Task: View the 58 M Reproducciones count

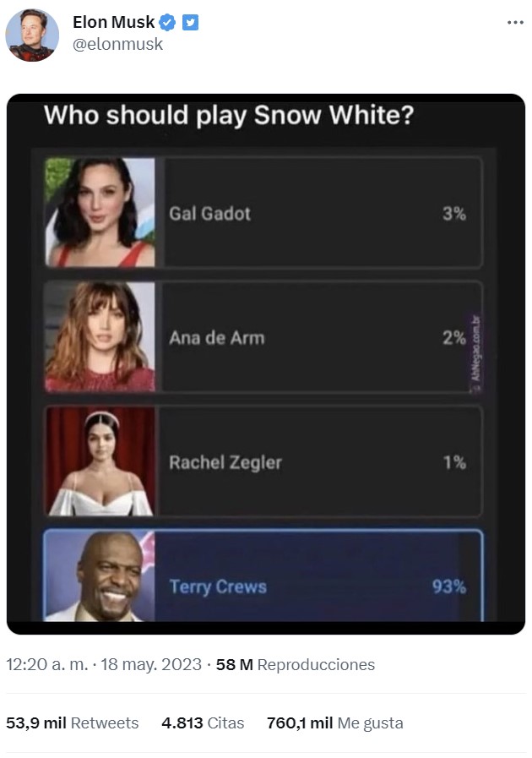Action: click(x=296, y=664)
